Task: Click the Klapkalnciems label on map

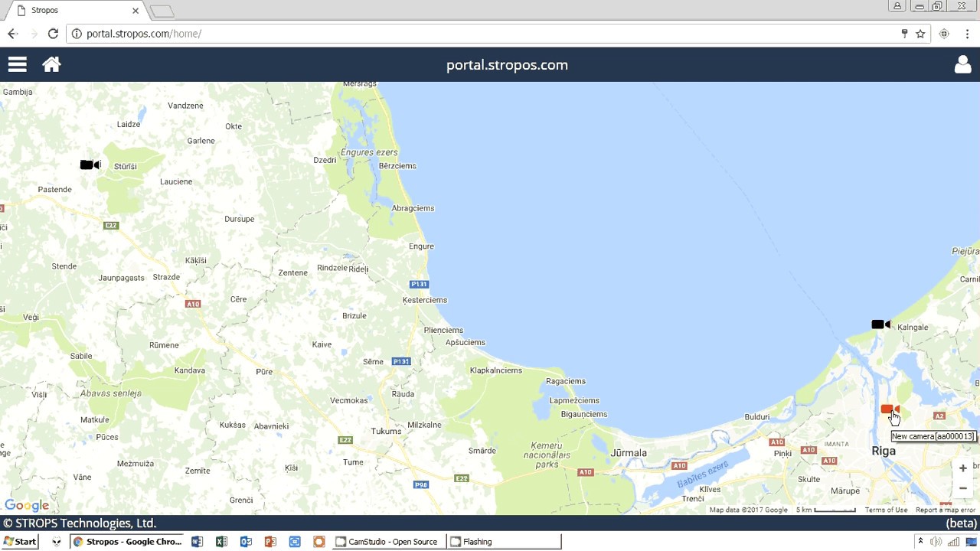Action: click(x=496, y=370)
